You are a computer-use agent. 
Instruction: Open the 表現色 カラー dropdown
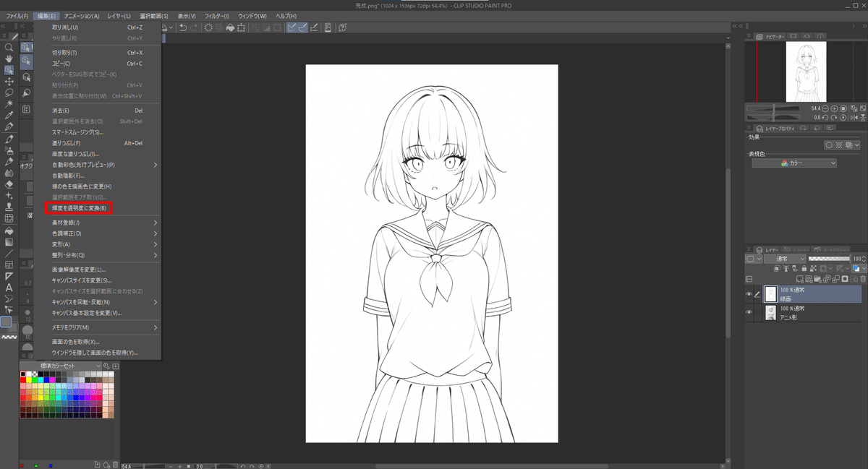click(794, 163)
